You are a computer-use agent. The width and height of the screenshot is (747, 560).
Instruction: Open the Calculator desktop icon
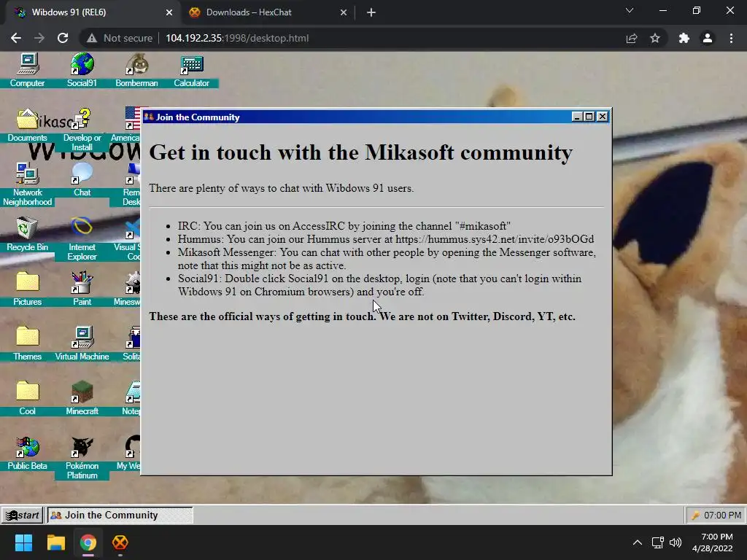point(192,70)
